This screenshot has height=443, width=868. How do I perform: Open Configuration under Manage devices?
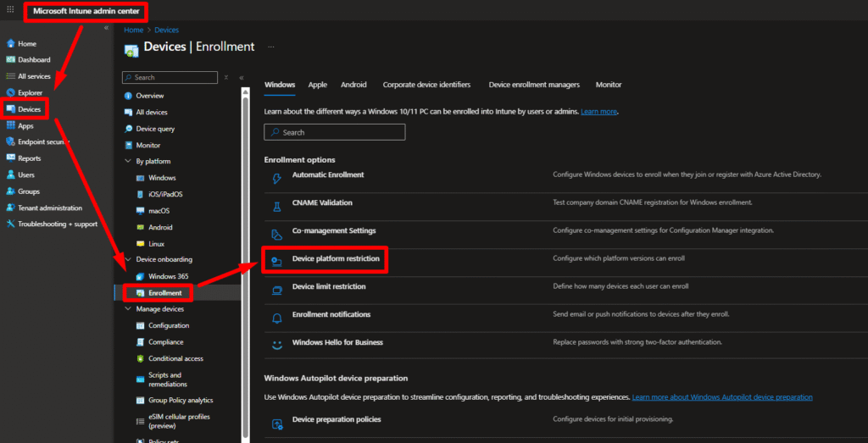tap(169, 325)
